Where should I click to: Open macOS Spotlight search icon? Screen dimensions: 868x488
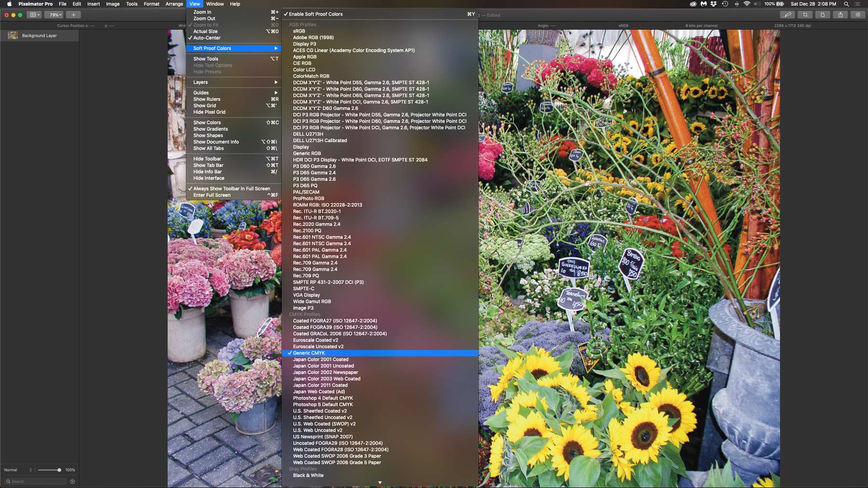pyautogui.click(x=846, y=4)
